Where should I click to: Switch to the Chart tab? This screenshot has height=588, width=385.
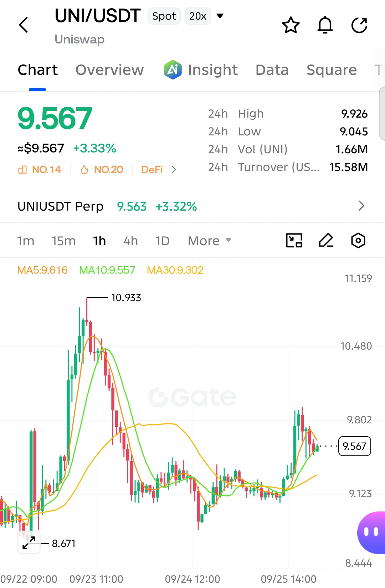tap(37, 70)
